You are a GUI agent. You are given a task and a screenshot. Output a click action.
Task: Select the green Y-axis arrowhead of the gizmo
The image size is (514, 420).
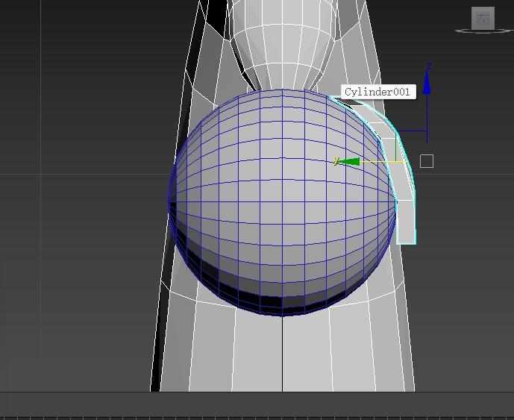point(349,161)
